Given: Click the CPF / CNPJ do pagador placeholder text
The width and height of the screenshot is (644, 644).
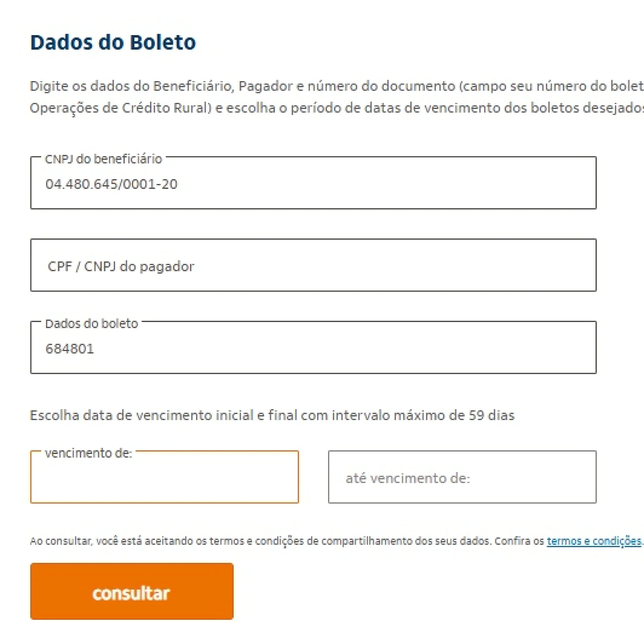Looking at the screenshot, I should click(x=121, y=266).
